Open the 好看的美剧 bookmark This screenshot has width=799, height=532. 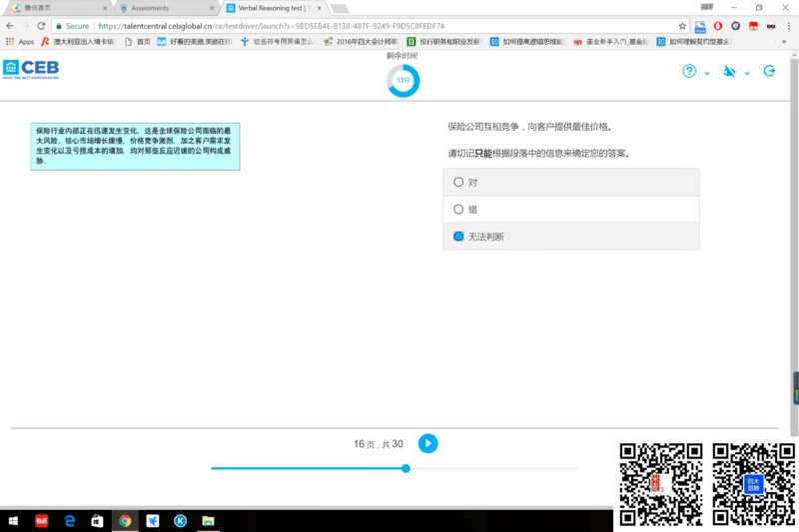(x=195, y=42)
